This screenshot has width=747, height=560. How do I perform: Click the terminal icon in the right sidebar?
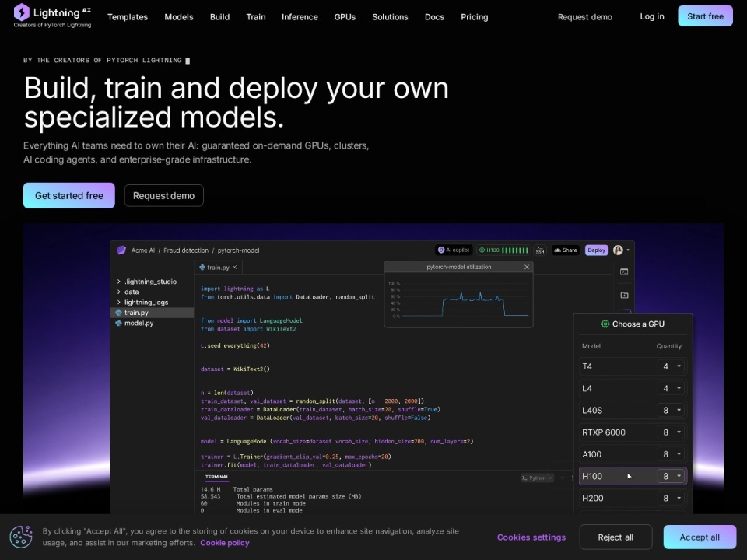(x=624, y=271)
